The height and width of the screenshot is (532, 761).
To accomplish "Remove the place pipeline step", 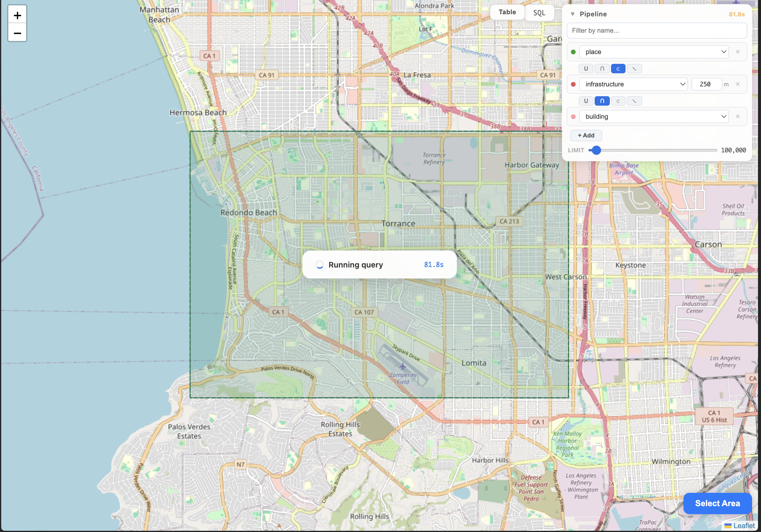I will [738, 52].
